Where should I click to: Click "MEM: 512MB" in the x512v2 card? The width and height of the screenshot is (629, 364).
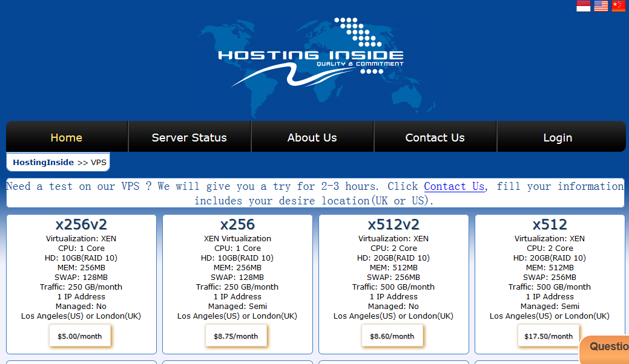394,267
